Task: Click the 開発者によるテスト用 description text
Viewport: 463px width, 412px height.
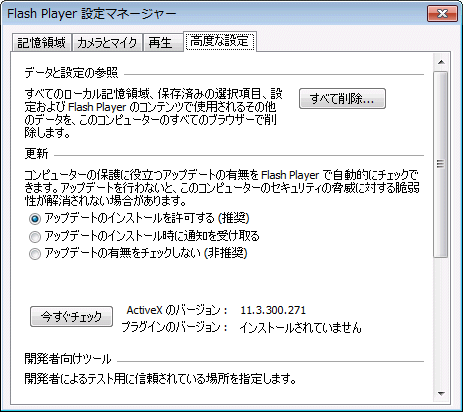Action: tap(160, 378)
